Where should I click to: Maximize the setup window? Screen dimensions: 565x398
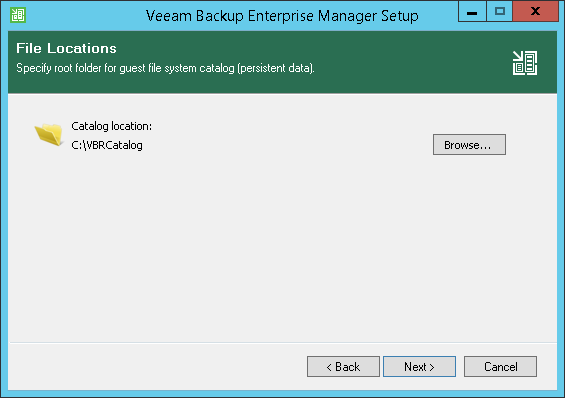point(499,12)
